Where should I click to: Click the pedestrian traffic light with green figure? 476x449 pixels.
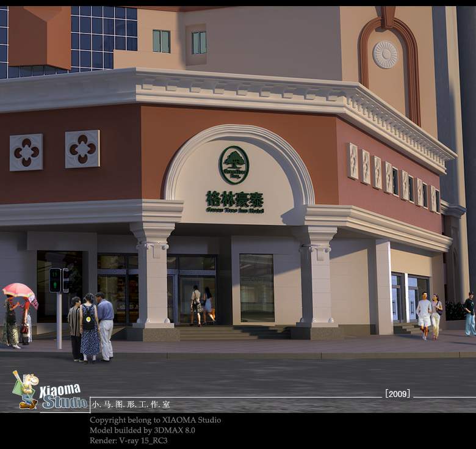coord(55,280)
